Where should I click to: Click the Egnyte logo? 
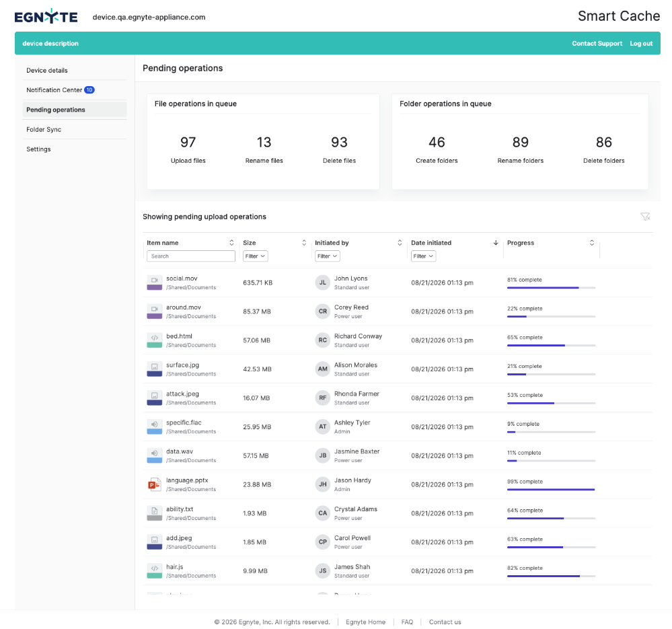click(x=46, y=16)
